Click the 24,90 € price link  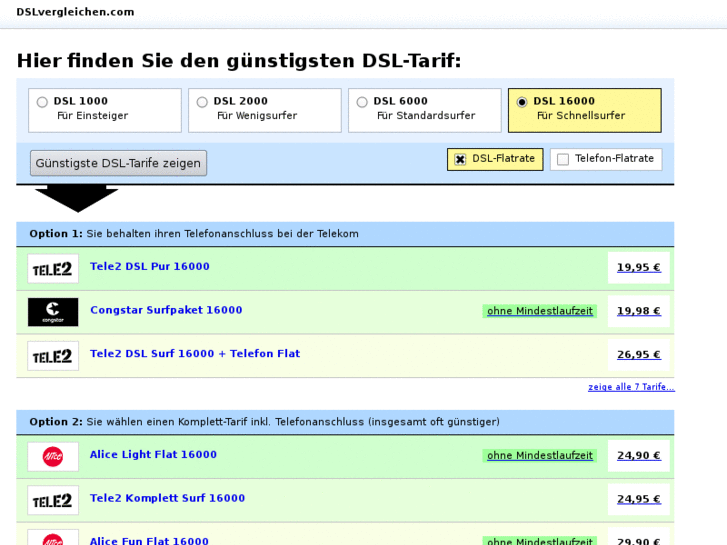click(639, 456)
